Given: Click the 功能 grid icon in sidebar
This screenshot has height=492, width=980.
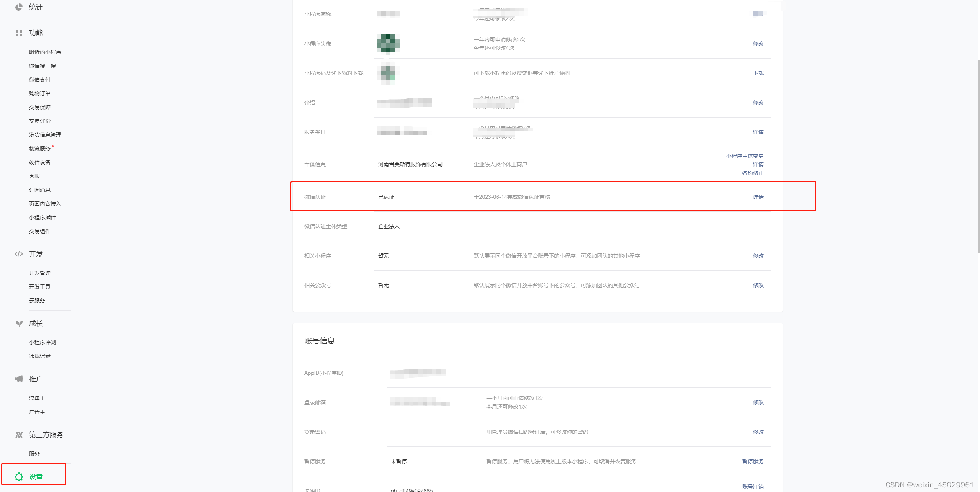Looking at the screenshot, I should click(19, 33).
